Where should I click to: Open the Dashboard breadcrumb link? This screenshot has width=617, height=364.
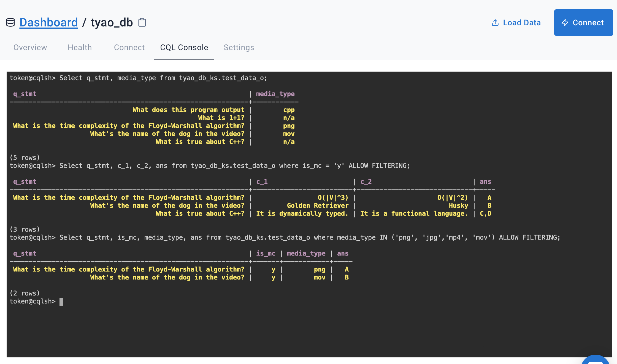point(48,22)
